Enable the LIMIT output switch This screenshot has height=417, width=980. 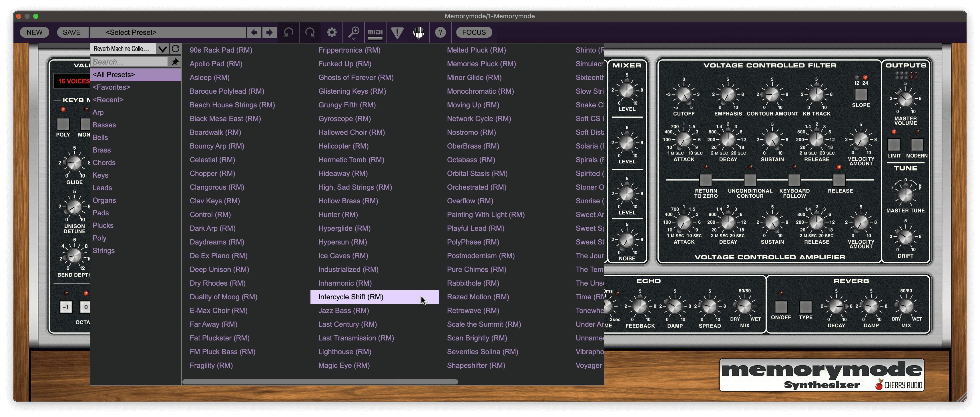(894, 145)
